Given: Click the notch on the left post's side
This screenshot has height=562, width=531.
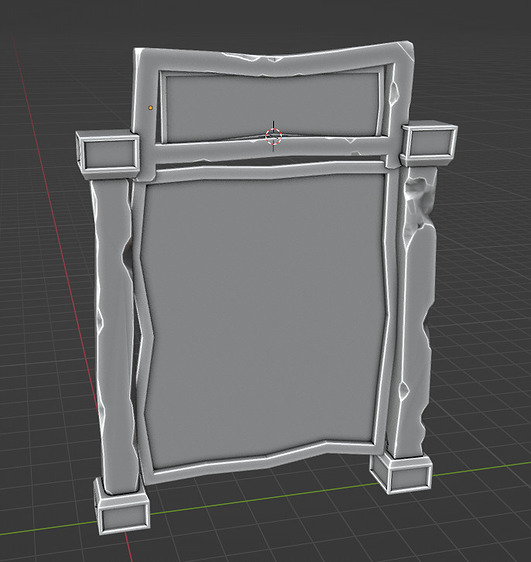Looking at the screenshot, I should pyautogui.click(x=127, y=259).
